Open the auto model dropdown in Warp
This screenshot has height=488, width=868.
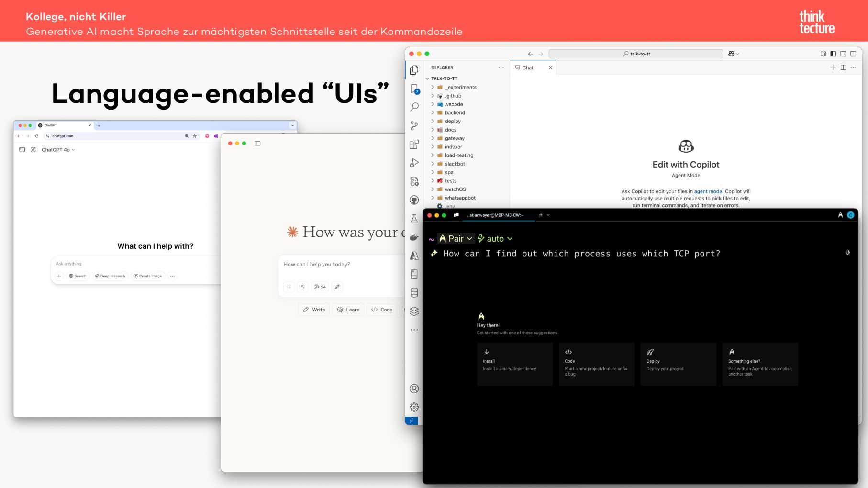click(495, 238)
